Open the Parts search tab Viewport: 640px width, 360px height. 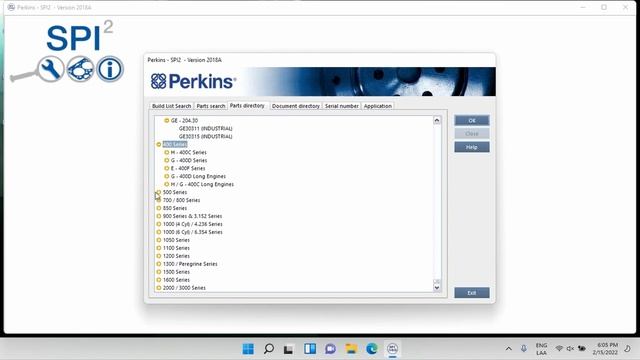pos(211,106)
